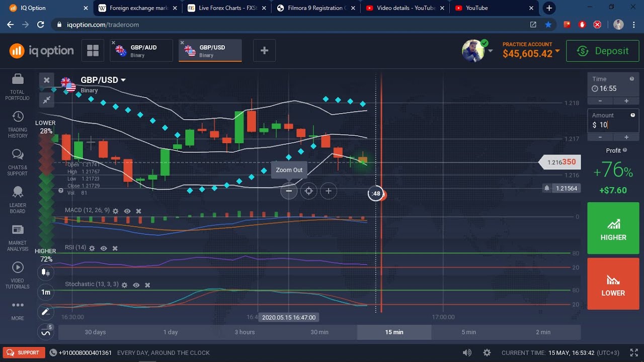Hide the RSI indicator with the eye

pyautogui.click(x=104, y=248)
